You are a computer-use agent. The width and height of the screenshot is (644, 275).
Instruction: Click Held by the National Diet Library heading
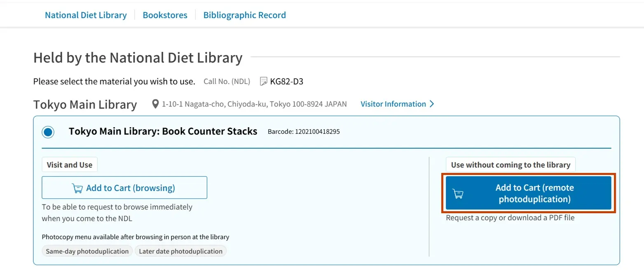(138, 58)
